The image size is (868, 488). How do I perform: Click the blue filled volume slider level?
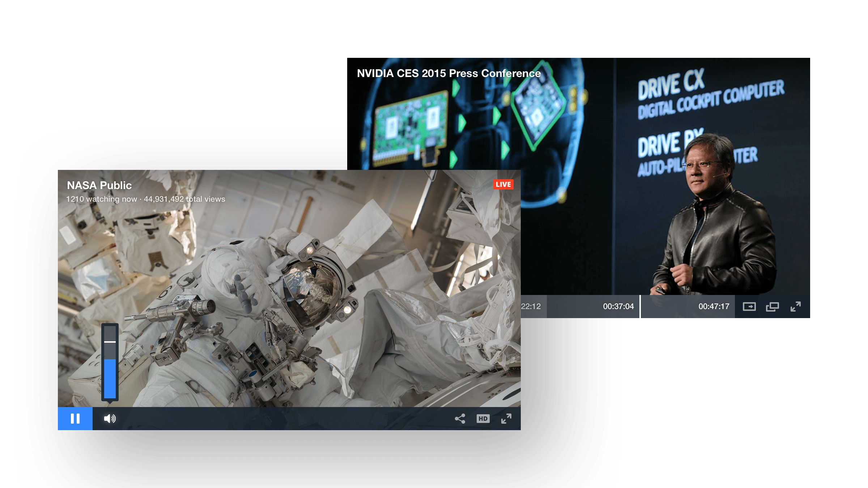[110, 378]
